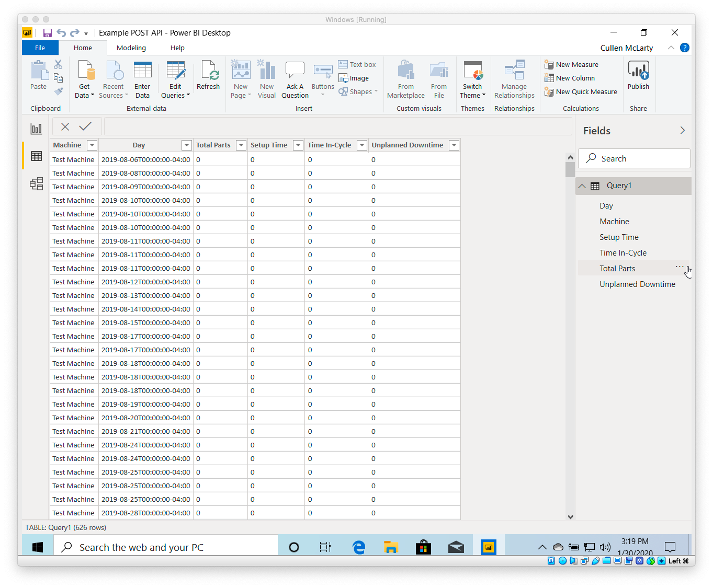This screenshot has height=588, width=713.
Task: Open Quick Access Toolbar customize arrow
Action: click(86, 33)
